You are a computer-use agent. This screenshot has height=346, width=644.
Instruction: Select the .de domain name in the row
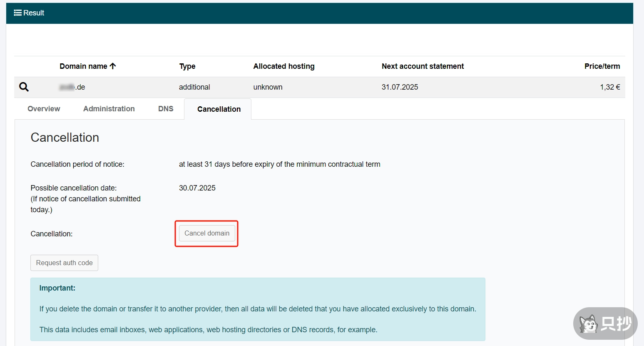pos(72,87)
